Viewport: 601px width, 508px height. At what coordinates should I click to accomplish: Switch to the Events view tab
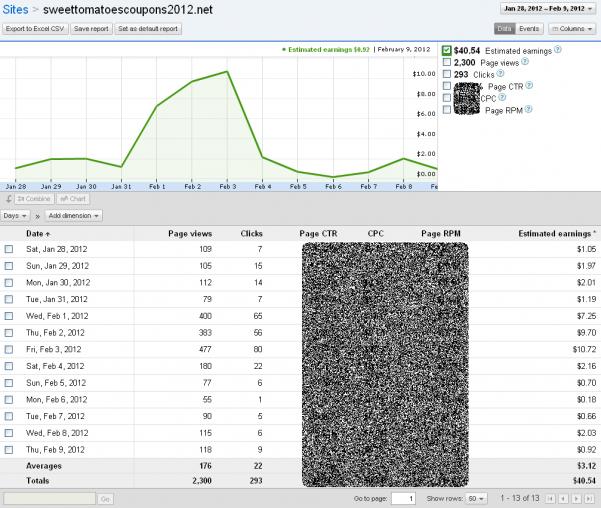(x=529, y=29)
